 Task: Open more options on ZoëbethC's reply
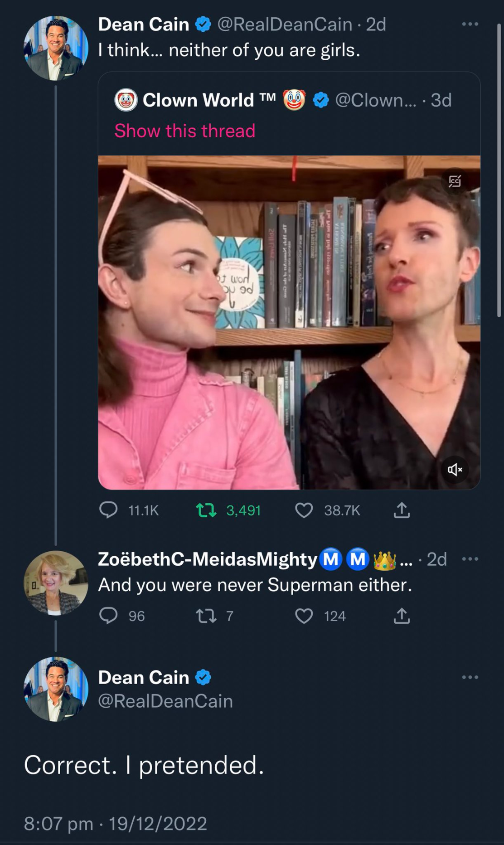point(470,559)
